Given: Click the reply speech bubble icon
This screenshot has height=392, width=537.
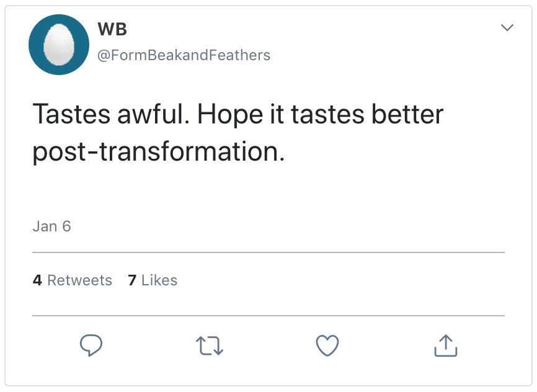Looking at the screenshot, I should coord(91,345).
